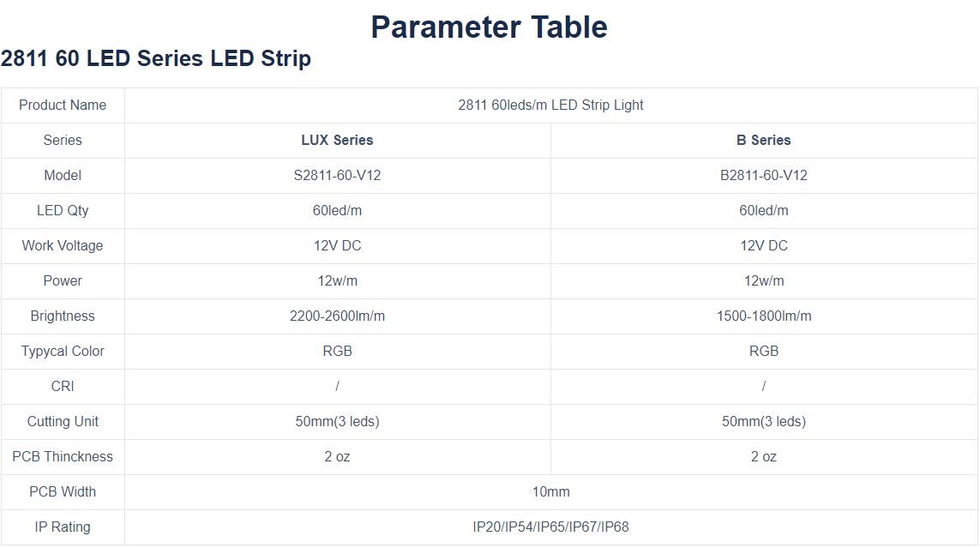Click the PCB Thinckness row label

tap(63, 457)
